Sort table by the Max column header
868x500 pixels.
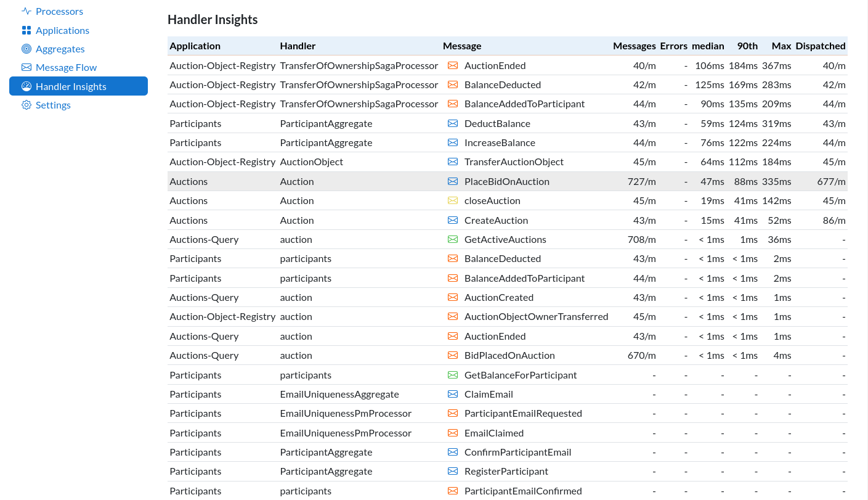click(x=781, y=46)
